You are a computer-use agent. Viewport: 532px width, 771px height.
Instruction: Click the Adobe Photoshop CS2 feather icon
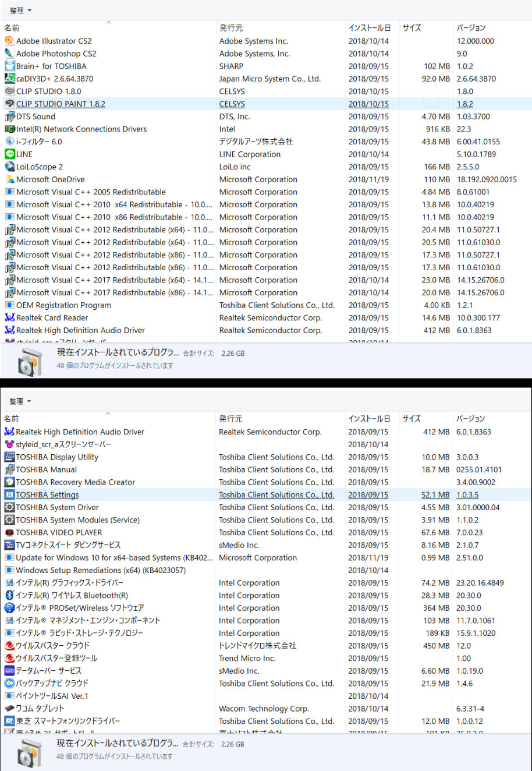click(9, 54)
